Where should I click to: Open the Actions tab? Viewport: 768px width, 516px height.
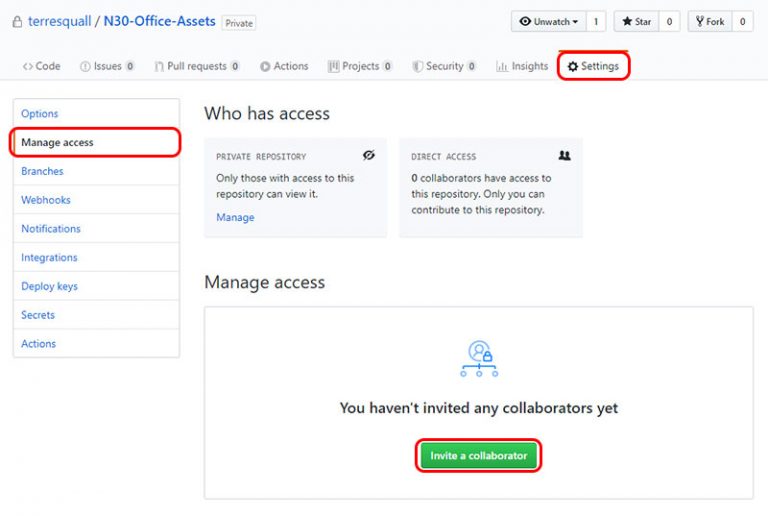click(x=284, y=66)
